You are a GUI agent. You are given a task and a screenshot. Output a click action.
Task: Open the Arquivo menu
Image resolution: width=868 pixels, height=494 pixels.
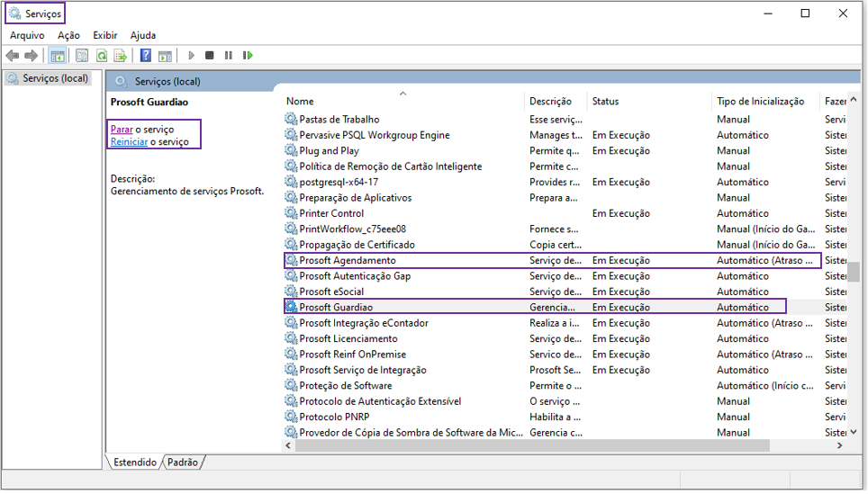pyautogui.click(x=27, y=35)
